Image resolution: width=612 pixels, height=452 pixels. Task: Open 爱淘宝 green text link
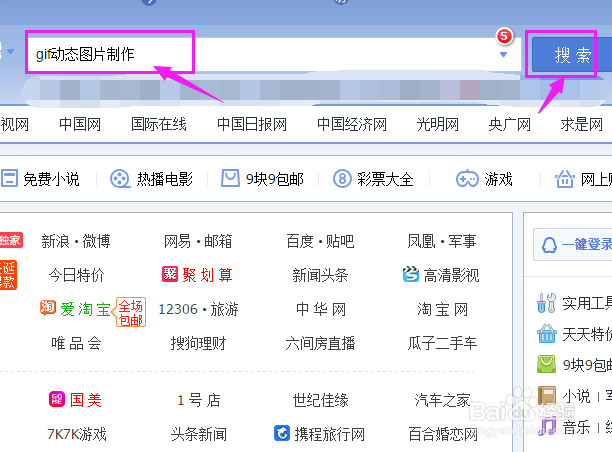coord(86,309)
